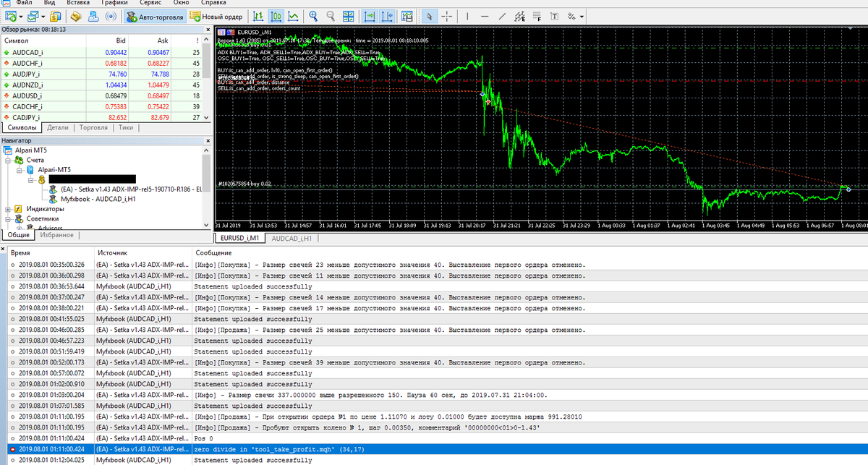Open the Toolbox cloud-user toolbar icon
868x465 pixels.
94,16
